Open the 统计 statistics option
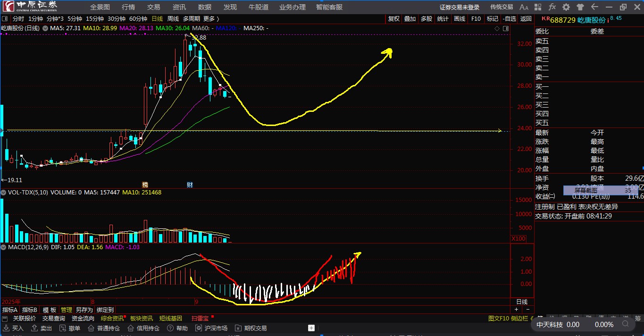Screen dimensions: 644x336 tap(443, 19)
